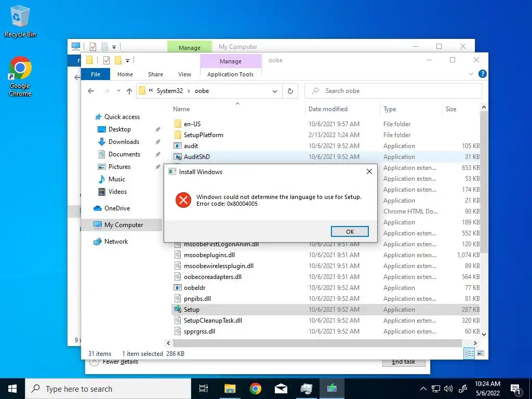Go back with the Back arrow
Image resolution: width=532 pixels, height=399 pixels.
click(90, 91)
